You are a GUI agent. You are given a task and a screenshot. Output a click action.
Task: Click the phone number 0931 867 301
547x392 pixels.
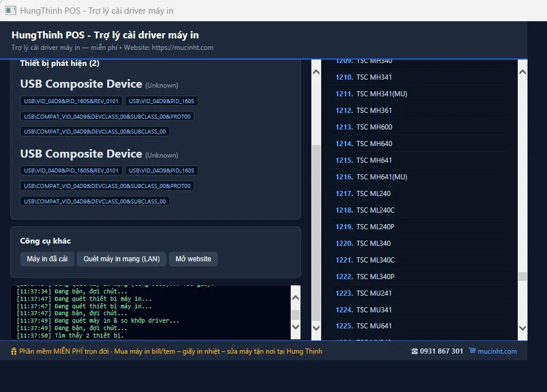pyautogui.click(x=441, y=351)
